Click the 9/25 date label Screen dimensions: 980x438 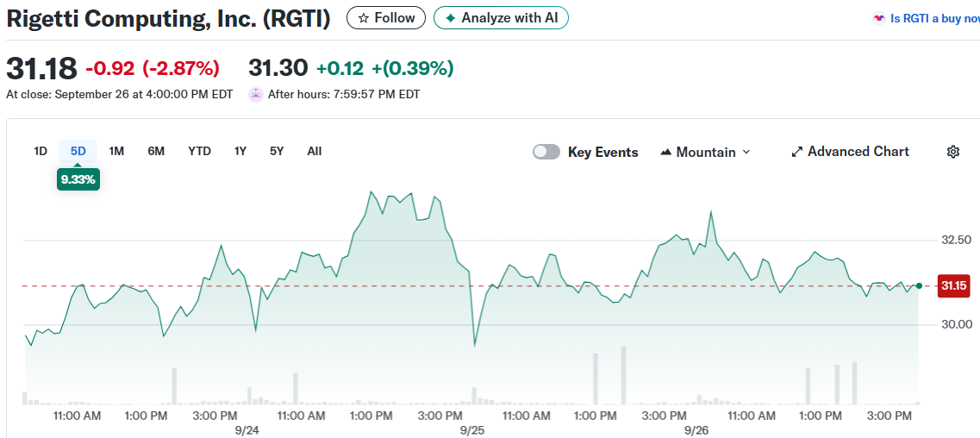472,430
